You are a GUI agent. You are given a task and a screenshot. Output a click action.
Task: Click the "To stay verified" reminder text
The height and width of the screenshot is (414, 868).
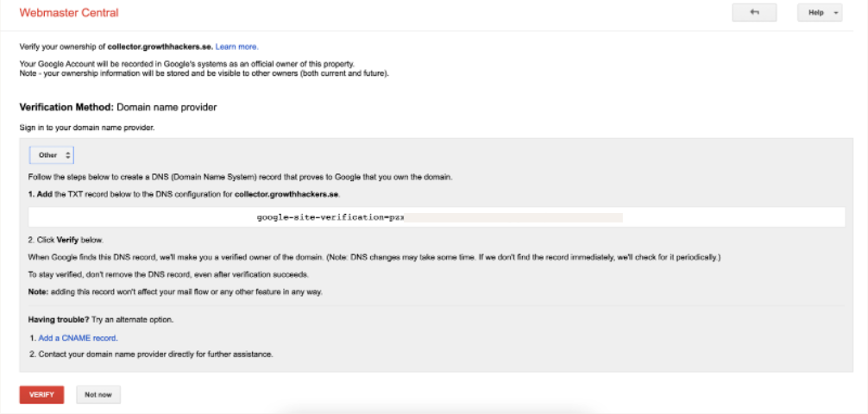click(163, 274)
